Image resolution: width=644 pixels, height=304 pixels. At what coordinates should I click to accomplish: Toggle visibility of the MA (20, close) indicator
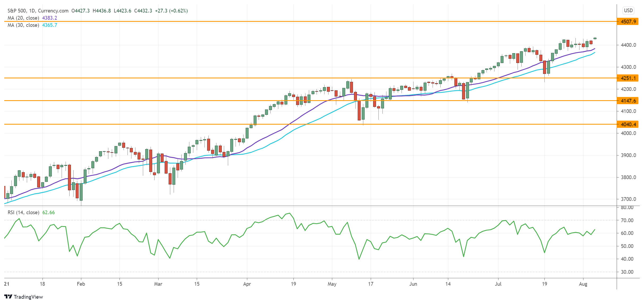click(23, 18)
